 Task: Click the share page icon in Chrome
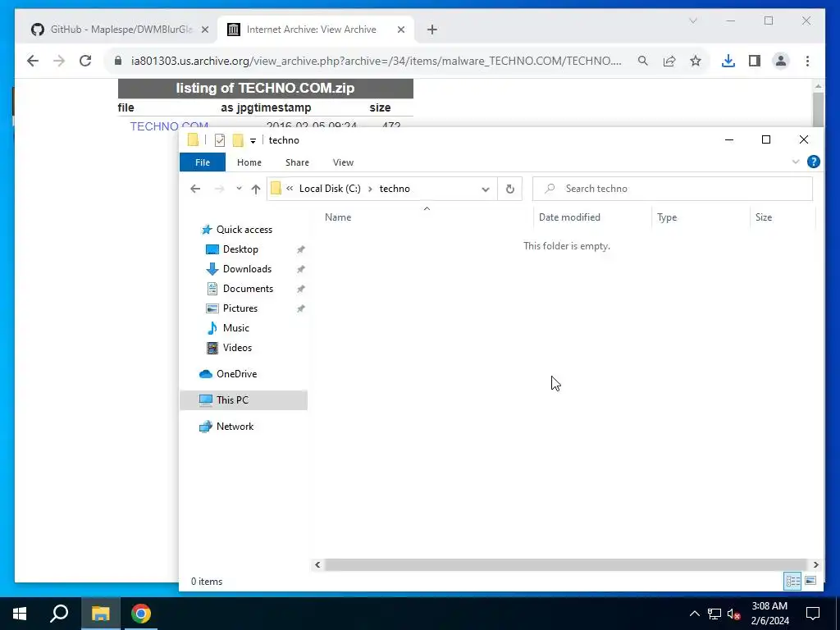click(669, 61)
